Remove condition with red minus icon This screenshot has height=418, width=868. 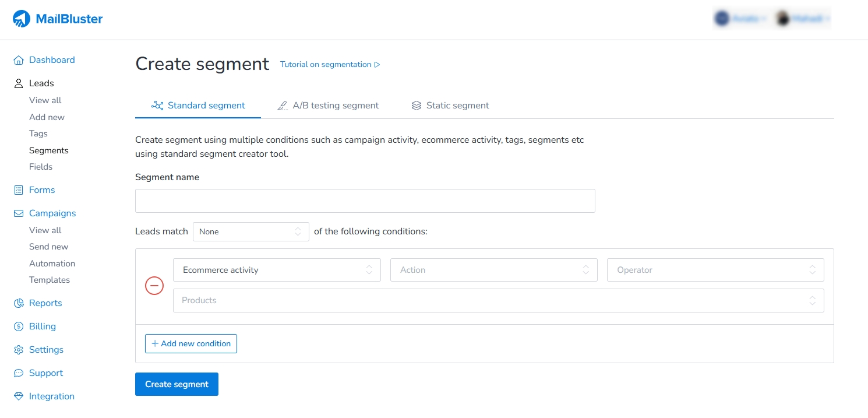(x=154, y=286)
